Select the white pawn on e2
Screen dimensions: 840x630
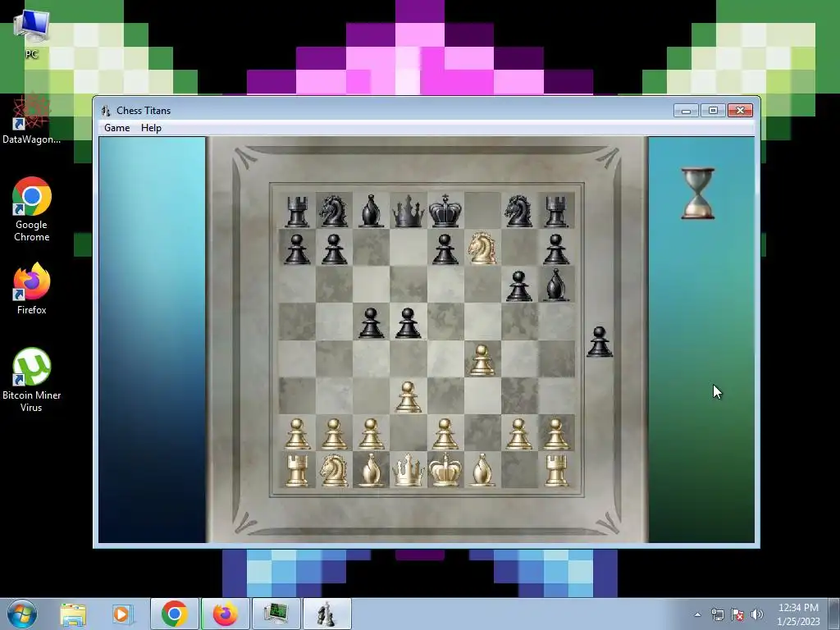[445, 433]
